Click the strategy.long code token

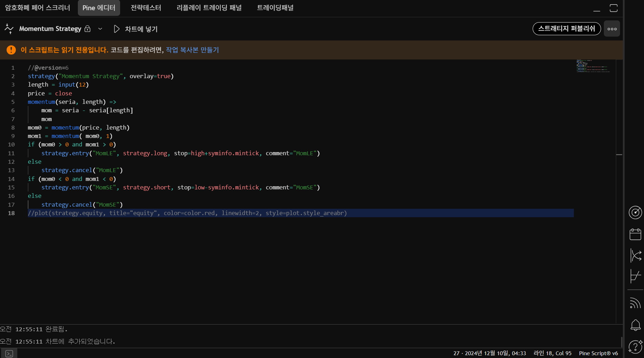coord(145,153)
